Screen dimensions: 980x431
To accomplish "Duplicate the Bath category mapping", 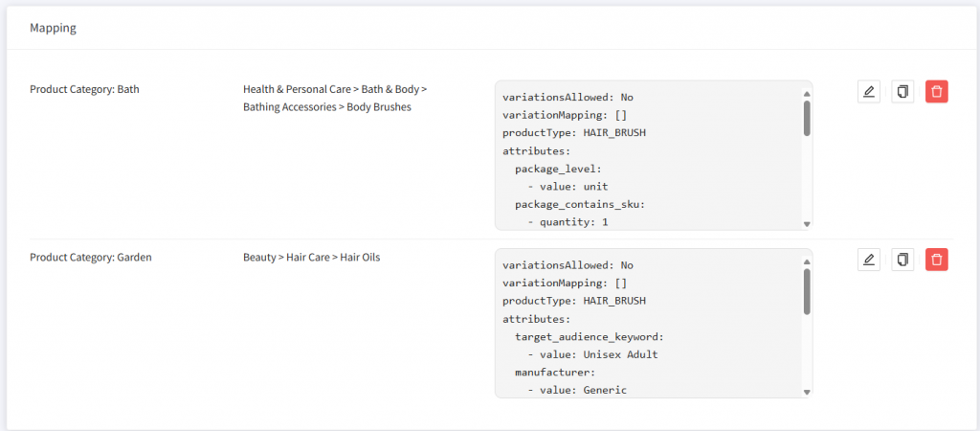I will click(x=902, y=92).
